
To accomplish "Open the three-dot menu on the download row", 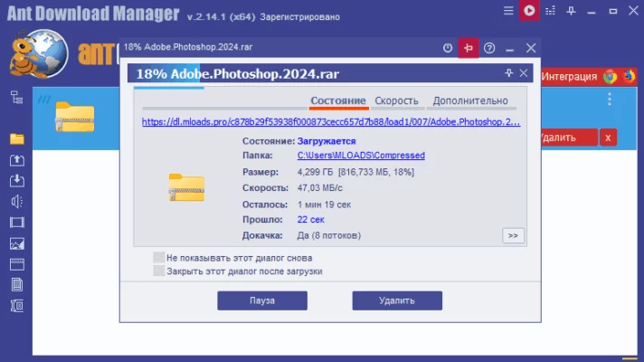I will pos(610,99).
